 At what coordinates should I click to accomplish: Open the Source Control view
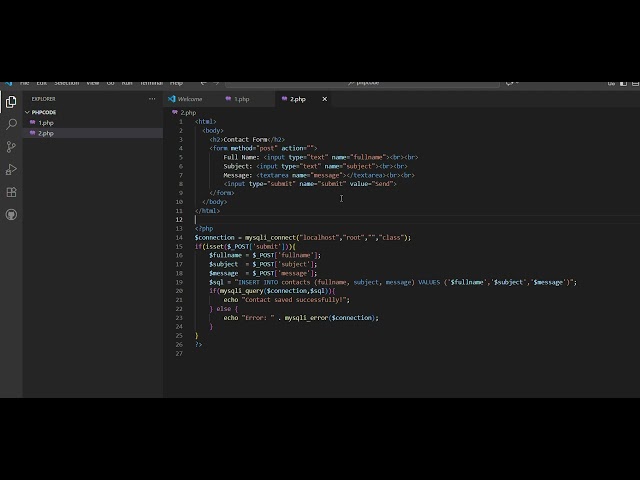tap(11, 147)
